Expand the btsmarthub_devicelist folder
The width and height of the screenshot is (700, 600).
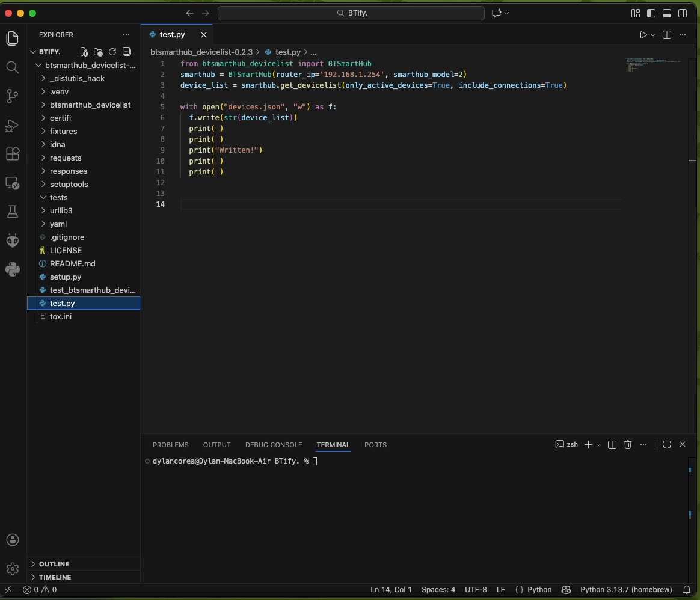(90, 105)
